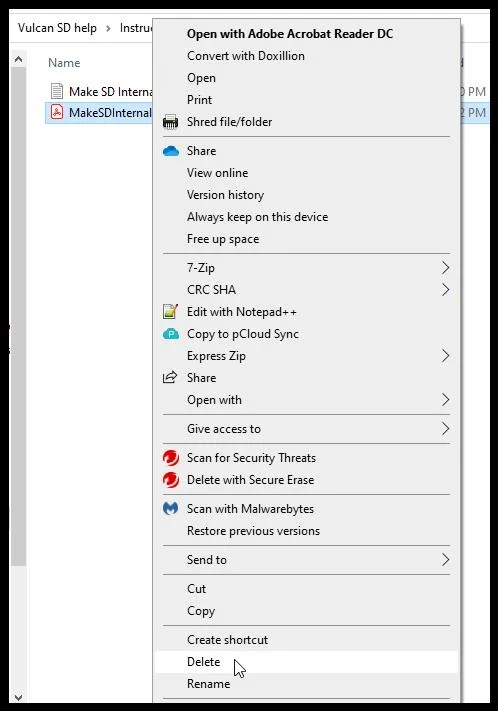Click the OneDrive cloud icon next to Share
Screen dimensions: 498x711
[171, 151]
